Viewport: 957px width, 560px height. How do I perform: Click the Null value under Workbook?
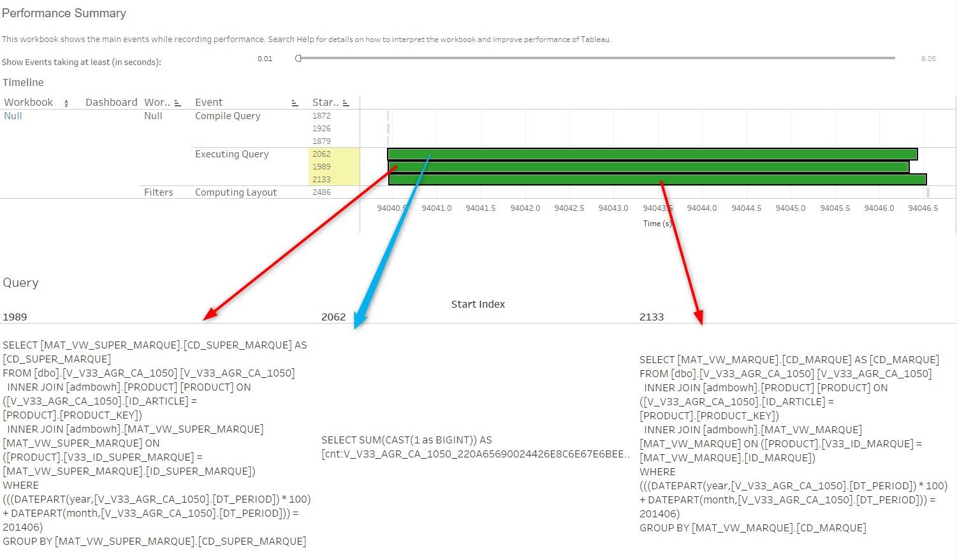click(13, 116)
